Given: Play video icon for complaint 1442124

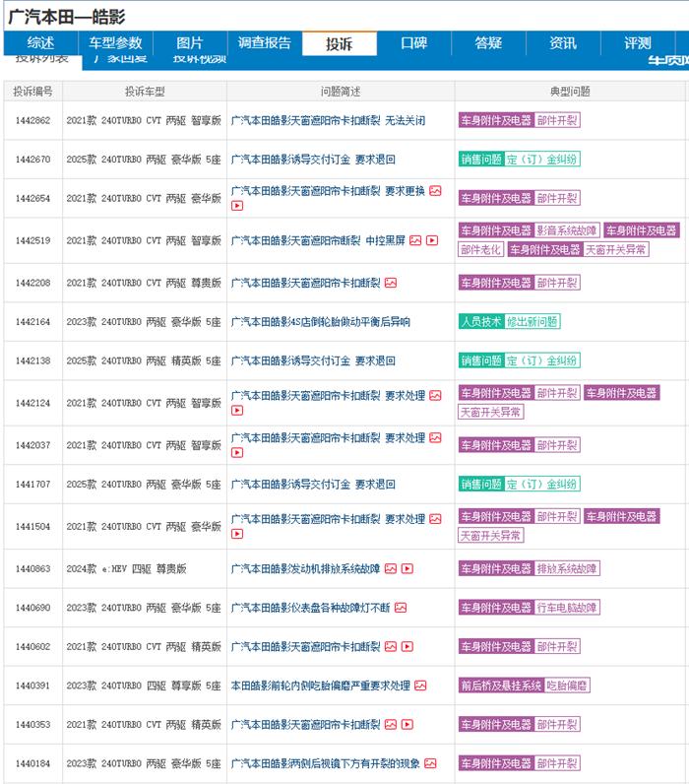Looking at the screenshot, I should pyautogui.click(x=237, y=411).
